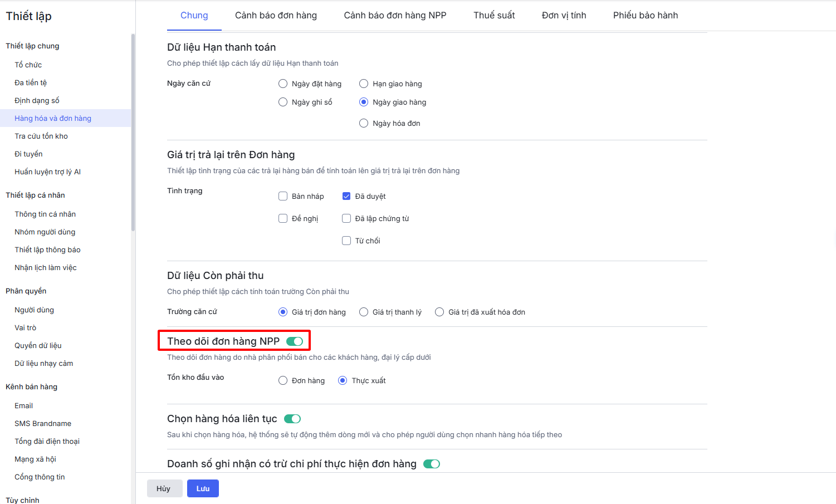Select the Ngày đặt hàng radio option
Image resolution: width=836 pixels, height=504 pixels.
(283, 84)
